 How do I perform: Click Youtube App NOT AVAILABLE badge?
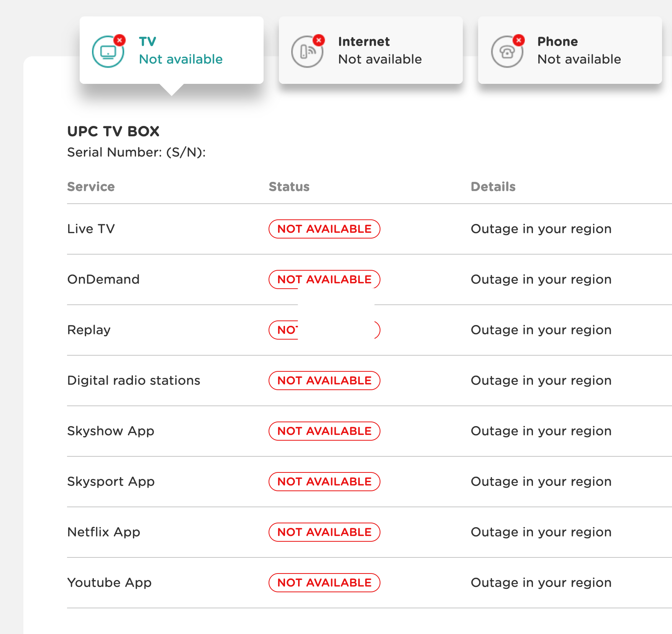coord(324,583)
